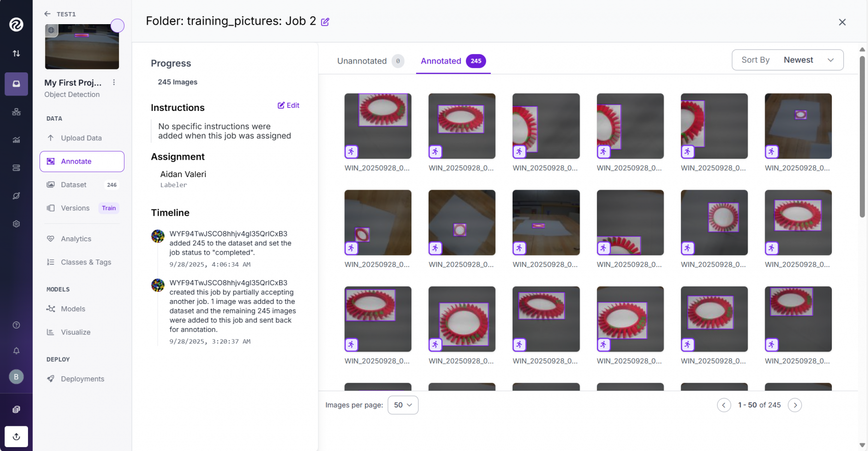Open Classes & Tags page

click(86, 262)
